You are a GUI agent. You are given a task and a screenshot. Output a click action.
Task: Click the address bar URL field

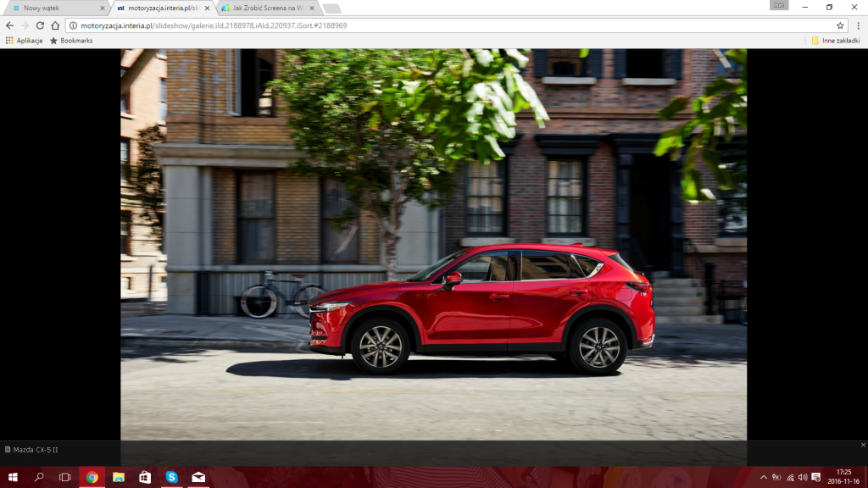[x=424, y=25]
